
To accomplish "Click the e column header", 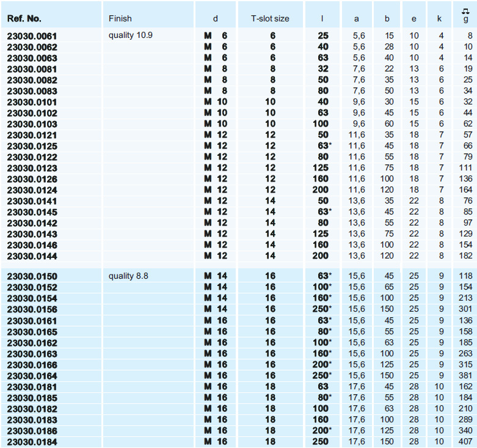I will (414, 18).
